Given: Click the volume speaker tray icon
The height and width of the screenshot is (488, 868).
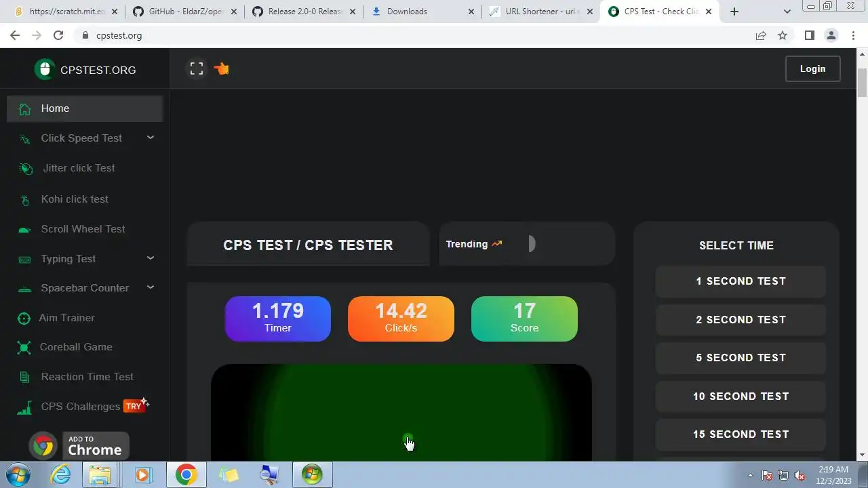Looking at the screenshot, I should coord(800,475).
